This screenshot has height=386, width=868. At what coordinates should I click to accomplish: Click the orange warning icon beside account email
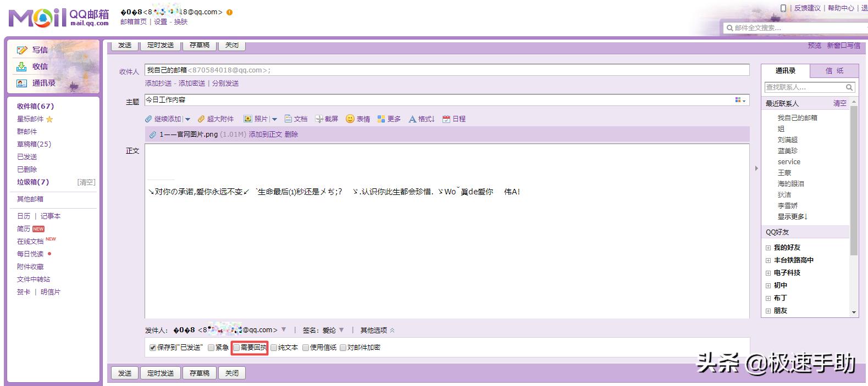tap(229, 12)
